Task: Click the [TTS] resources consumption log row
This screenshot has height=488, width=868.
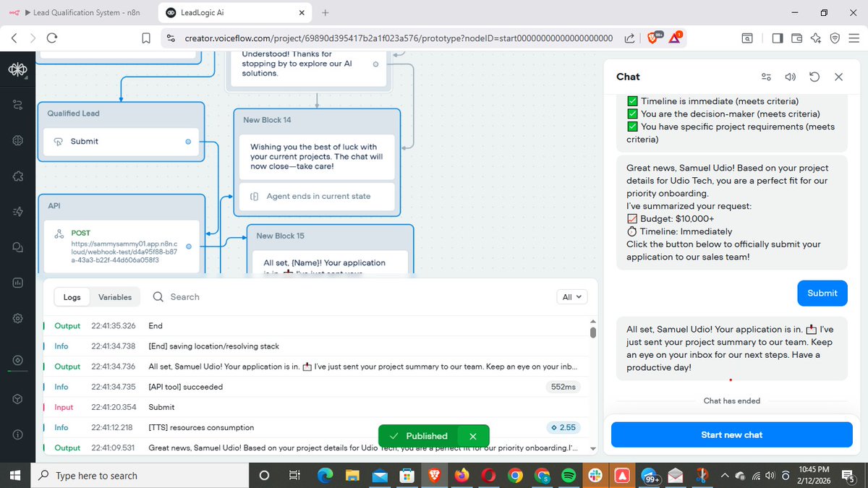Action: click(x=315, y=427)
